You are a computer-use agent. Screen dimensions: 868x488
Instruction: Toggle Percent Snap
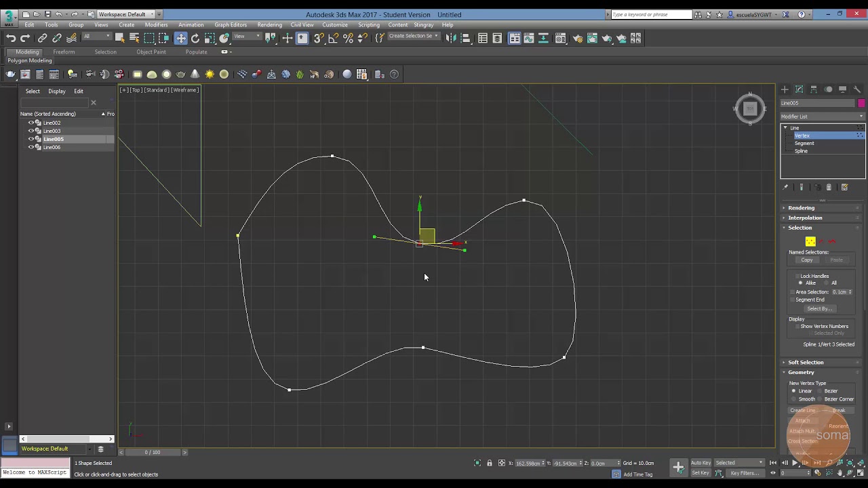pos(348,39)
